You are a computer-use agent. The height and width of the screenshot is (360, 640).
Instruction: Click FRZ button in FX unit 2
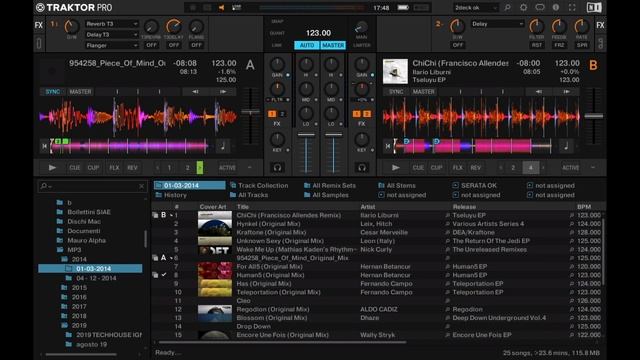pyautogui.click(x=559, y=45)
